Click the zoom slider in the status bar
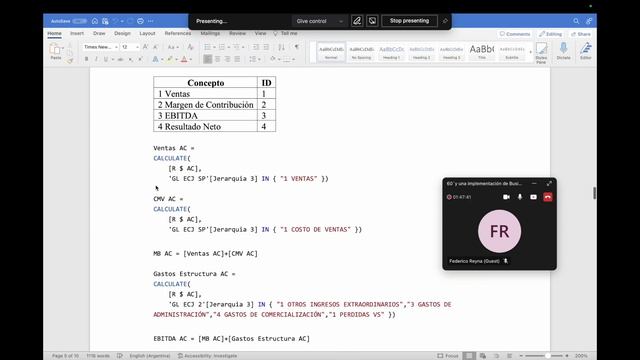This screenshot has width=640, height=360. point(545,356)
